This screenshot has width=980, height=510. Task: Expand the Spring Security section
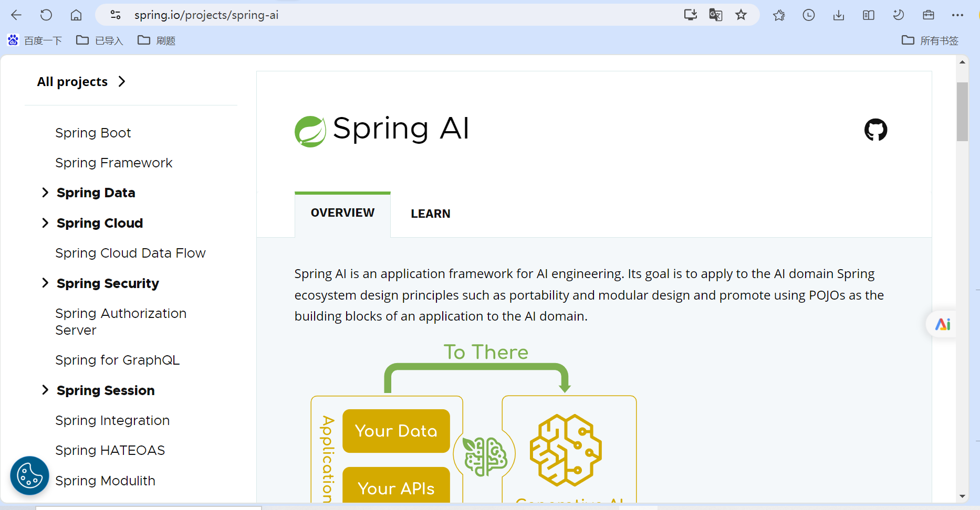pos(45,283)
